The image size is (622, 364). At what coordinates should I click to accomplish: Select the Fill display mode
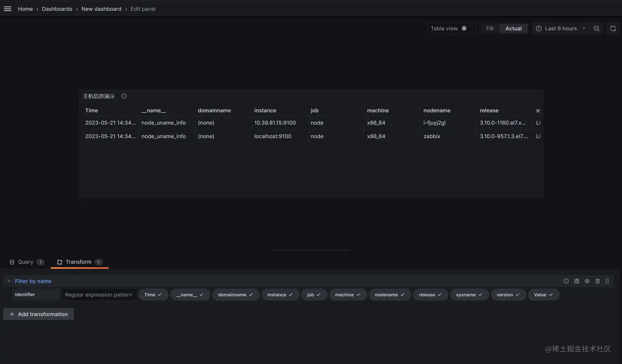coord(490,28)
